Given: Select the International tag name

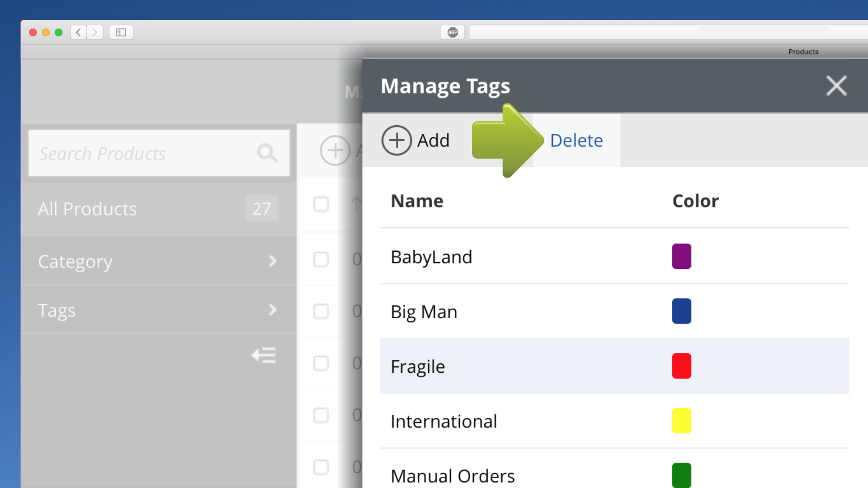Looking at the screenshot, I should (x=443, y=421).
